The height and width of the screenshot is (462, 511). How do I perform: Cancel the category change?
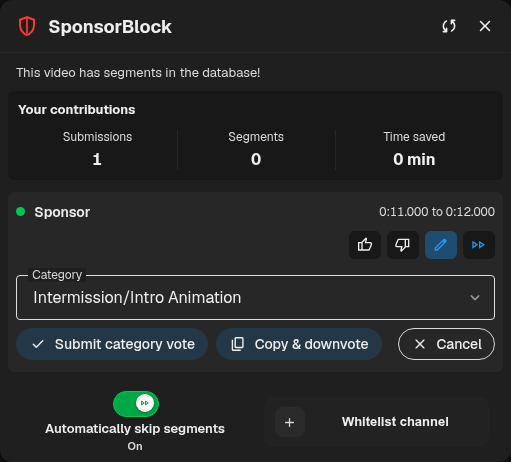tap(446, 344)
